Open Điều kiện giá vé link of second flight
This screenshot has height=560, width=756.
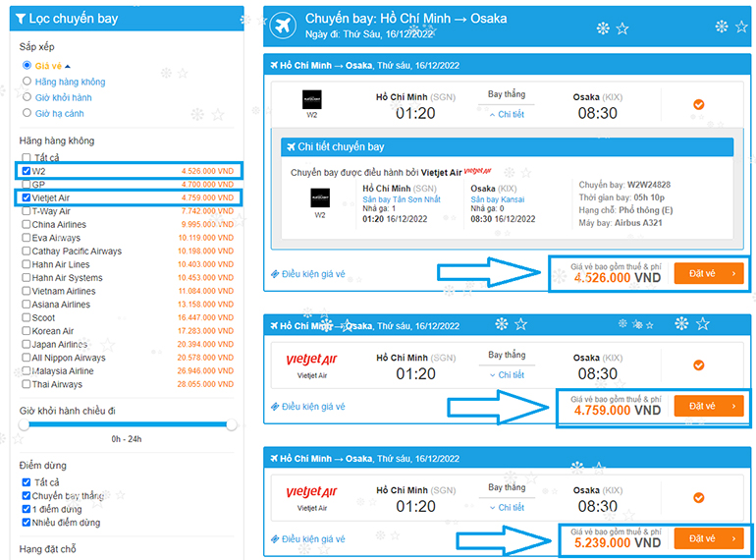click(307, 406)
